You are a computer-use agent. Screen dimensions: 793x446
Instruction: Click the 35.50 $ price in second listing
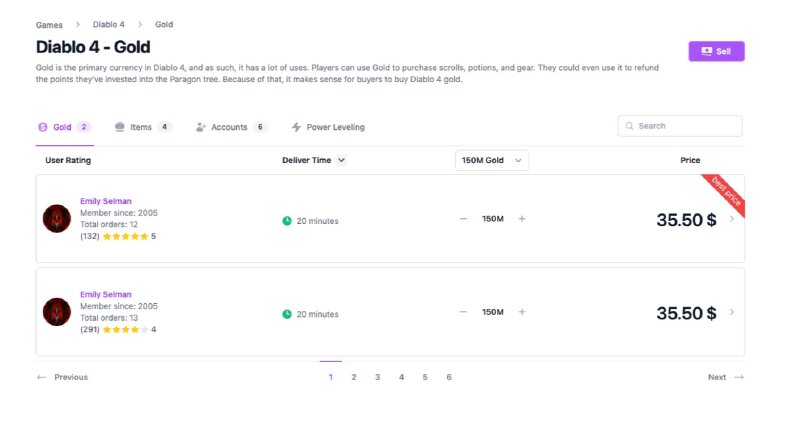click(686, 314)
